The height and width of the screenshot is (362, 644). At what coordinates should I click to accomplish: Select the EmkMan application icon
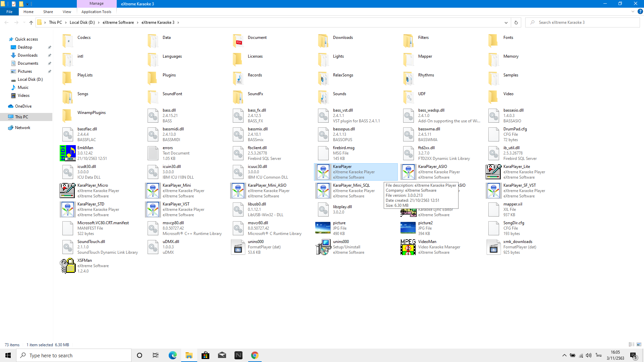point(68,153)
